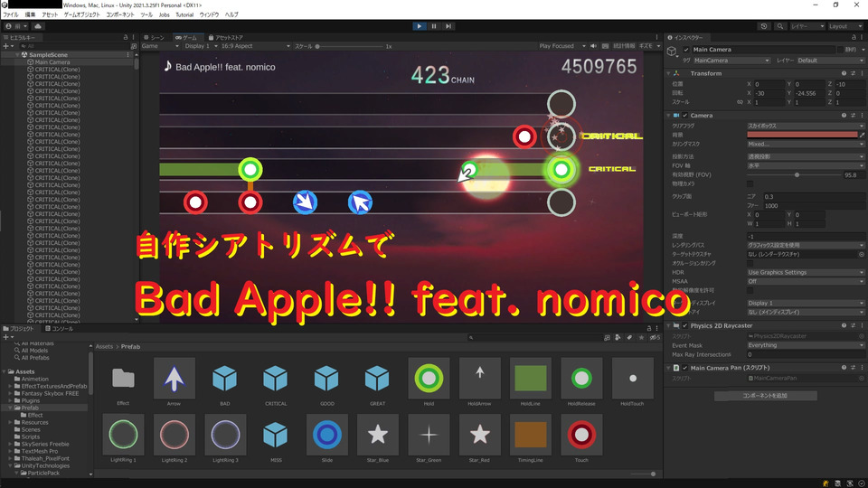Select the Hold prefab asset

pos(429,381)
